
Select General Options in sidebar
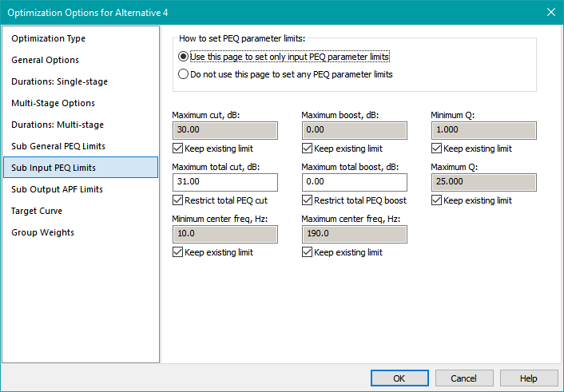pyautogui.click(x=81, y=60)
